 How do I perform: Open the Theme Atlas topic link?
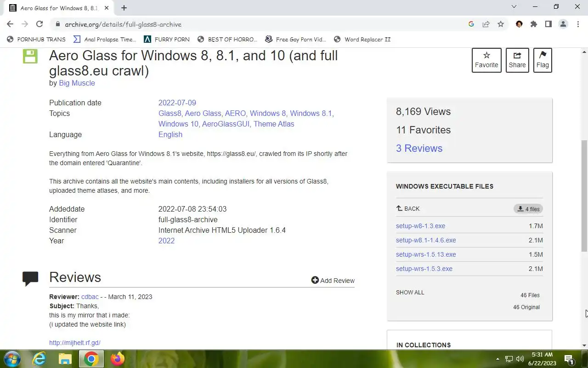point(274,124)
